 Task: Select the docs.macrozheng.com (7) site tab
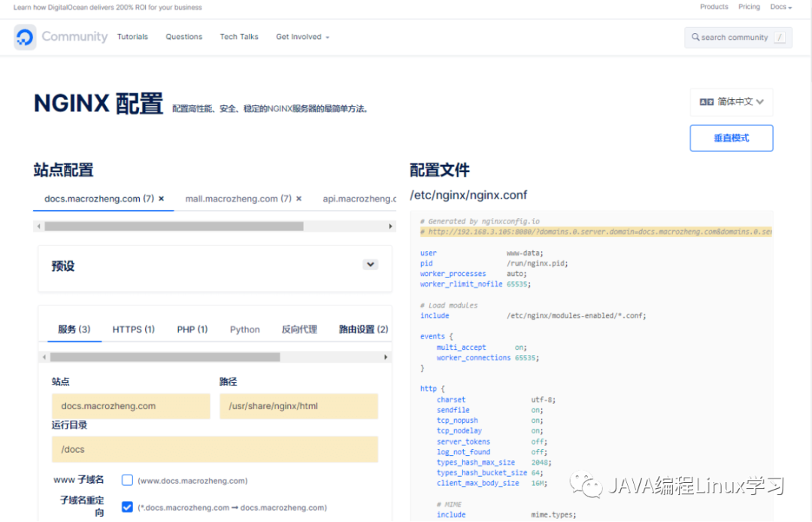coord(99,199)
